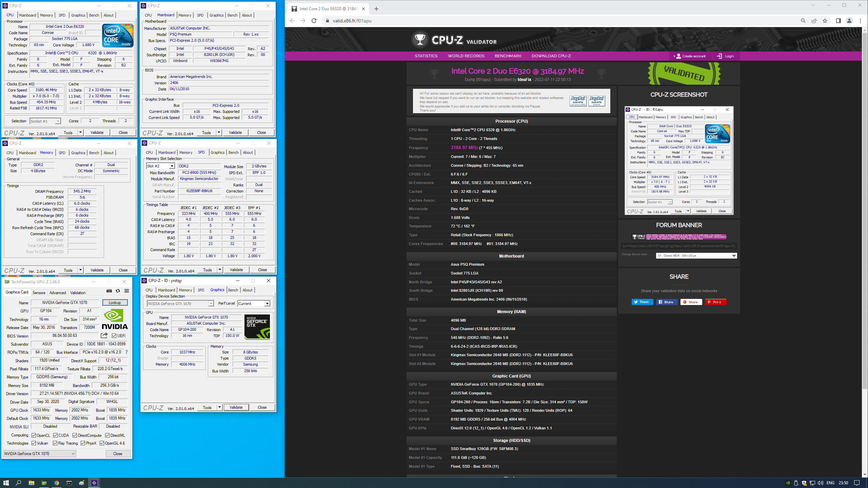868x488 pixels.
Task: Toggle OpenGL 4.6 checkbox
Action: click(102, 443)
